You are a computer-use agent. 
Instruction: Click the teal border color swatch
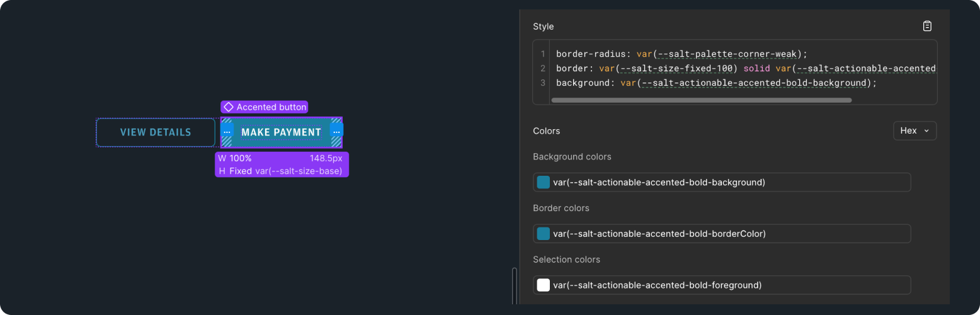[544, 234]
